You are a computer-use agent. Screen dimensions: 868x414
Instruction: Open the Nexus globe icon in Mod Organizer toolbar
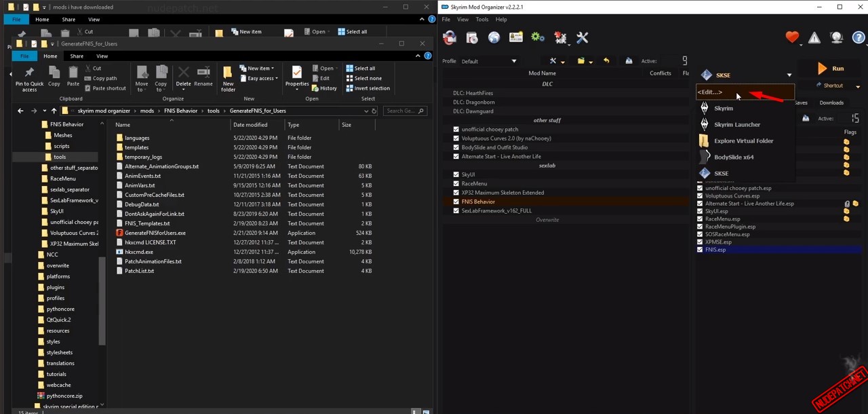[x=494, y=38]
